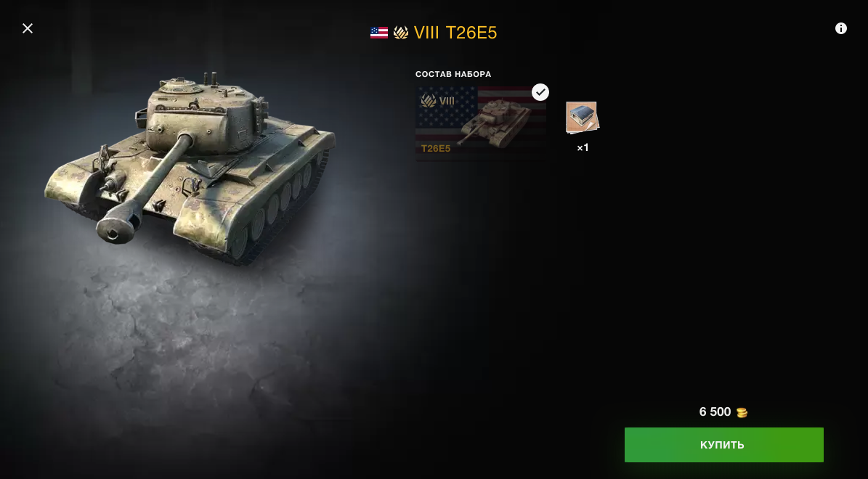Click the ×1 quantity label
This screenshot has width=868, height=479.
click(583, 147)
